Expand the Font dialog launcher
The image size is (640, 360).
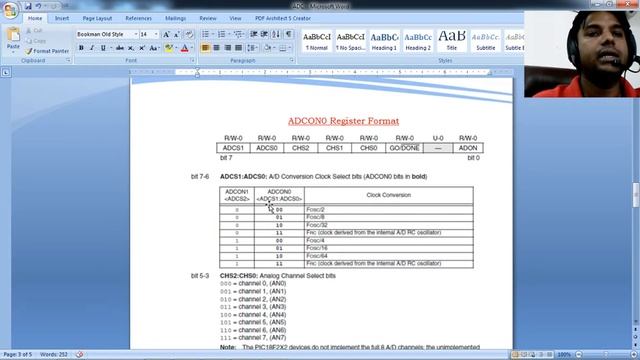[x=192, y=60]
